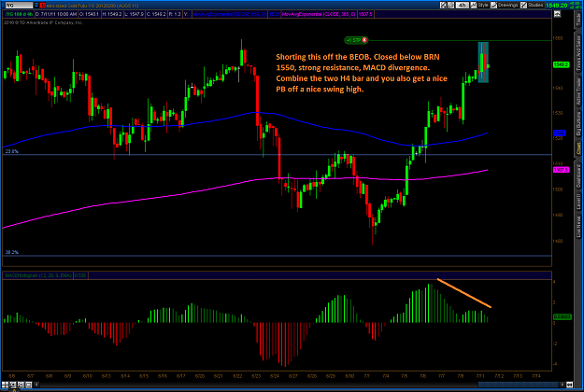This screenshot has height=392, width=584.
Task: Click the MACDHistogram (12, 26, 9, EMA) study label
Action: tap(37, 275)
